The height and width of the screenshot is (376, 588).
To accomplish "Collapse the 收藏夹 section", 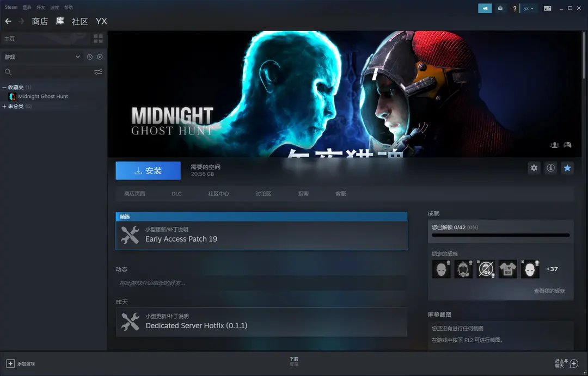I will click(4, 88).
